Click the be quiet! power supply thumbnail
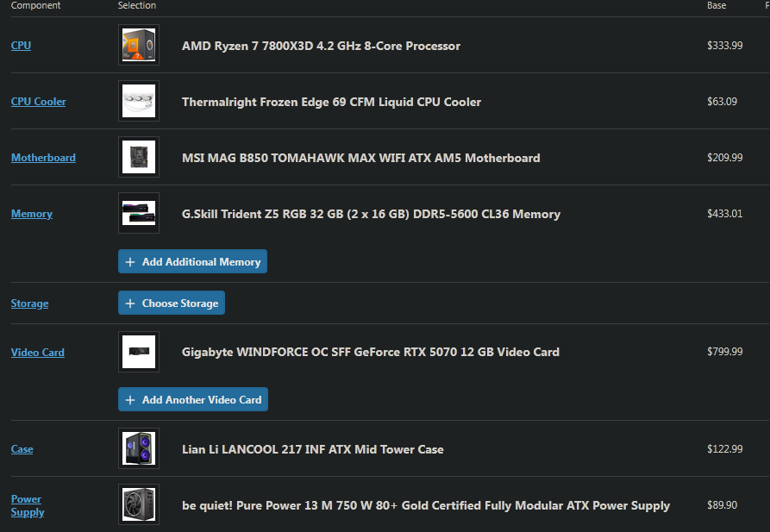The width and height of the screenshot is (770, 532). 139,504
